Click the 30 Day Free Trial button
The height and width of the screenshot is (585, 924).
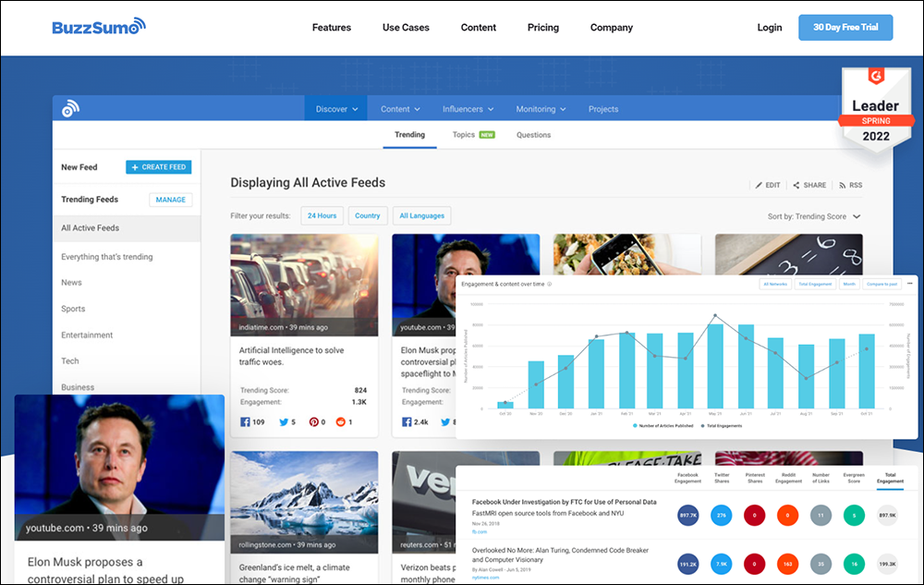click(845, 27)
